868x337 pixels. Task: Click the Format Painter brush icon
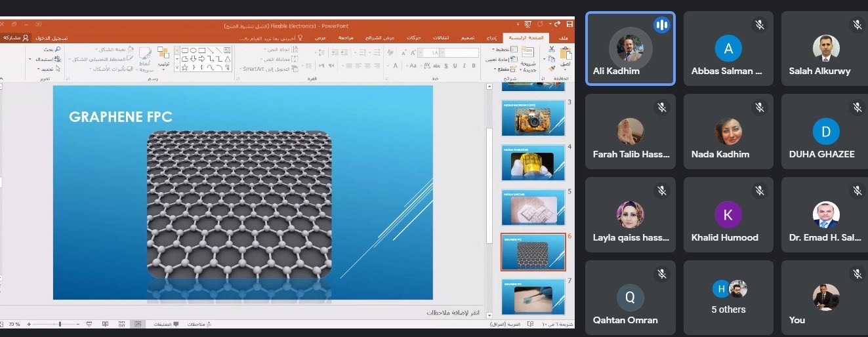[552, 69]
